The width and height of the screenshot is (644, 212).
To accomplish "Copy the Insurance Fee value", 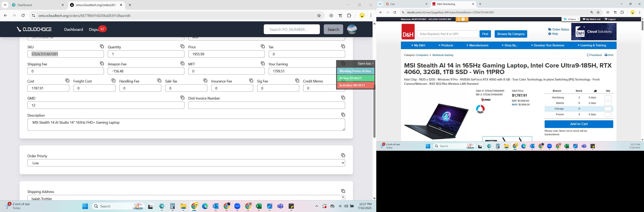I will tap(251, 81).
